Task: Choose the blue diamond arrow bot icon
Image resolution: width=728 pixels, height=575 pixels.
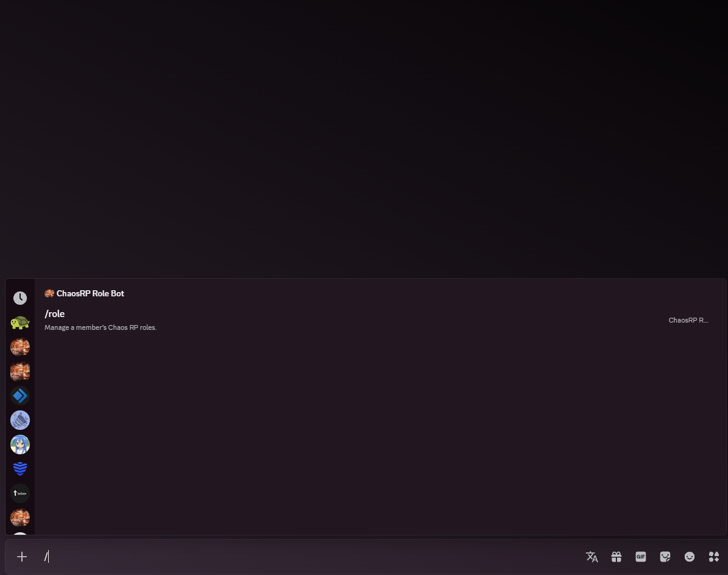Action: tap(20, 396)
